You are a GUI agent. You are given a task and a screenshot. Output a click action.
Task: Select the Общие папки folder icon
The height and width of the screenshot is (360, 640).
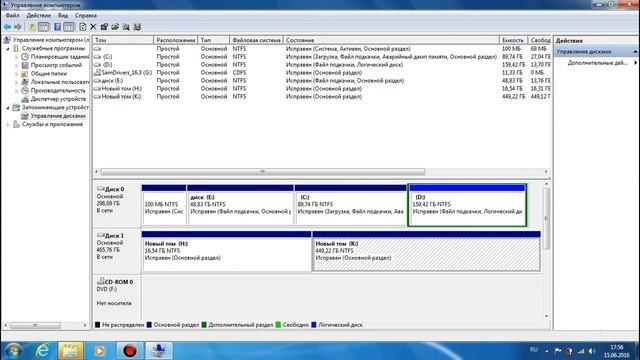25,74
